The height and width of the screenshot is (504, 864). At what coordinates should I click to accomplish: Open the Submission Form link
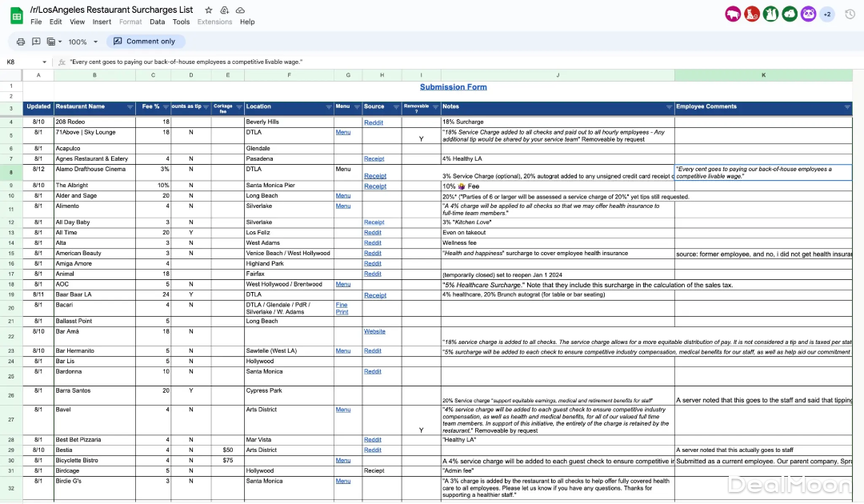453,87
